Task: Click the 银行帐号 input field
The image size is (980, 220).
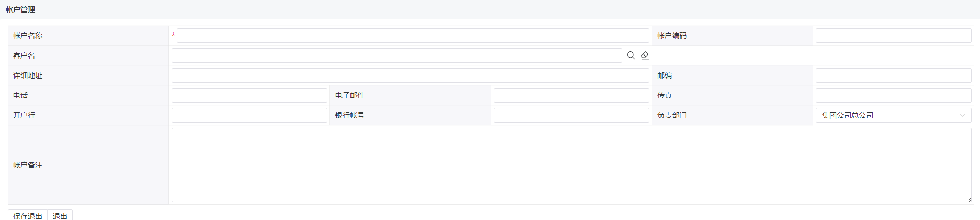Action: point(572,115)
